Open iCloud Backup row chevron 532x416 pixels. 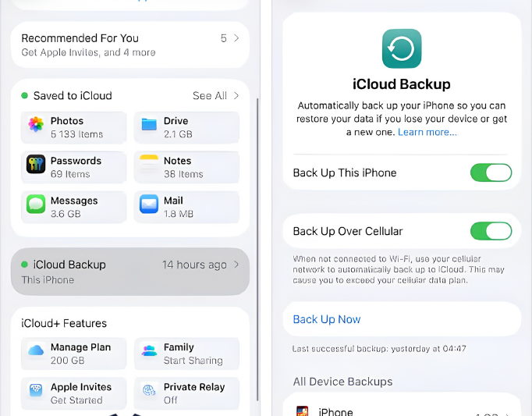(x=236, y=265)
